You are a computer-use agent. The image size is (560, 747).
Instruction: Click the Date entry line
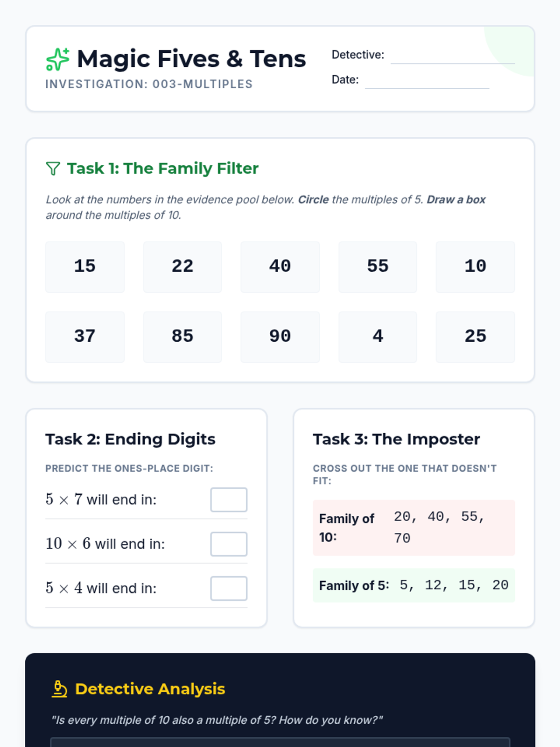click(x=427, y=82)
